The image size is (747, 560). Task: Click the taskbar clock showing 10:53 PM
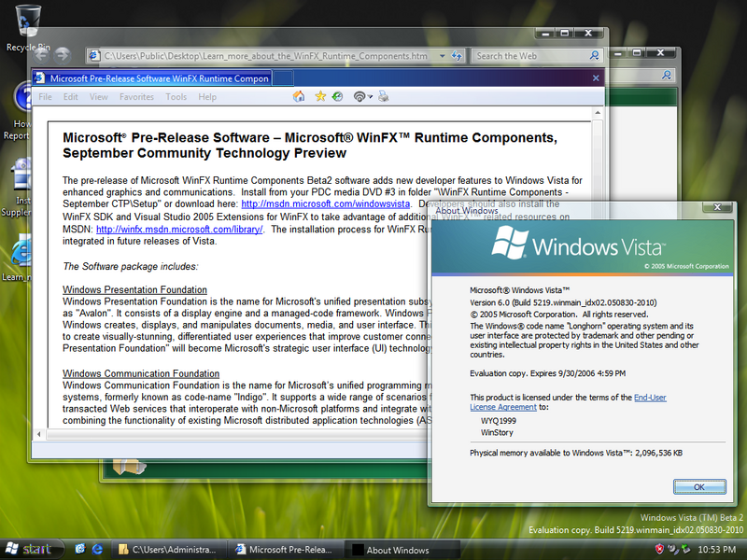pyautogui.click(x=717, y=549)
